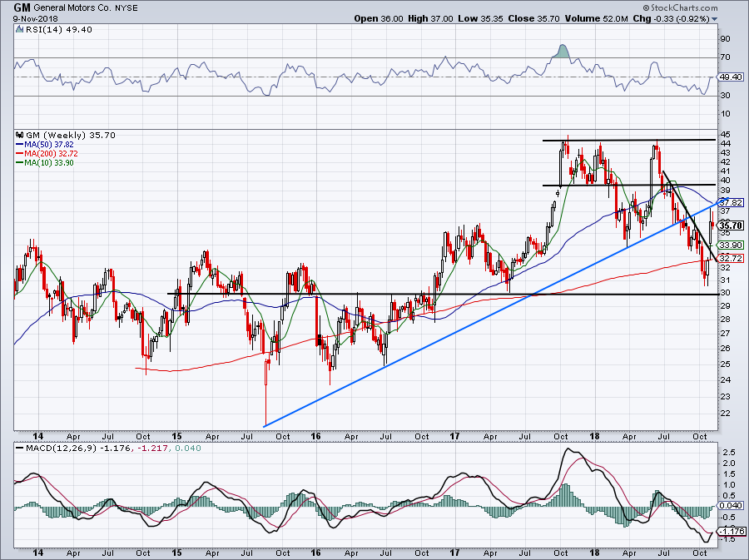Image resolution: width=749 pixels, height=560 pixels.
Task: Click the 9-Nov-2018 date label
Action: click(35, 18)
